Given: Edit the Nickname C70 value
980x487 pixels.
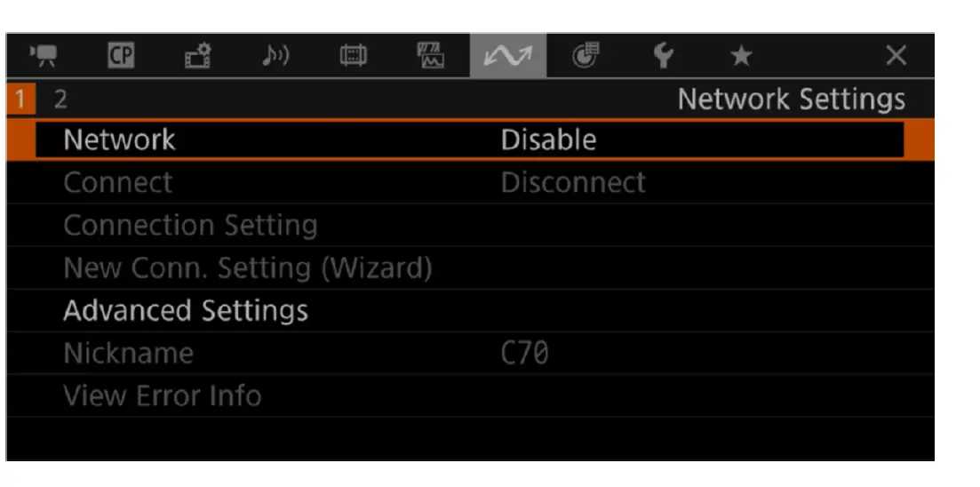Looking at the screenshot, I should [x=524, y=354].
